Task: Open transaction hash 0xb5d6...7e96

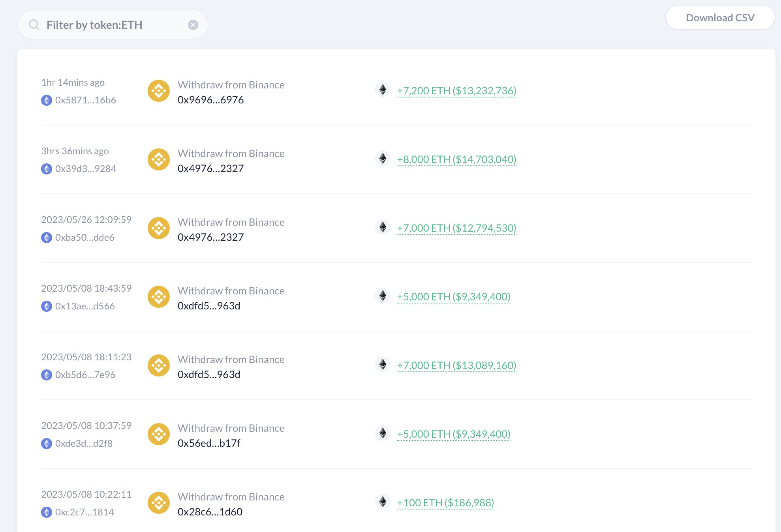Action: 85,375
